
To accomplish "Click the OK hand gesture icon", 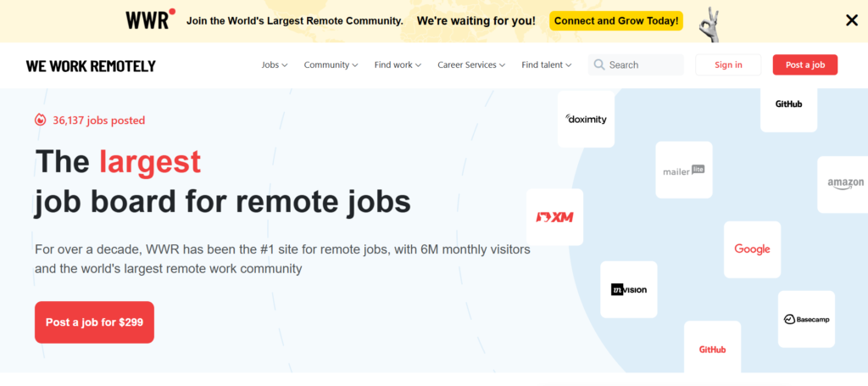I will click(x=708, y=25).
